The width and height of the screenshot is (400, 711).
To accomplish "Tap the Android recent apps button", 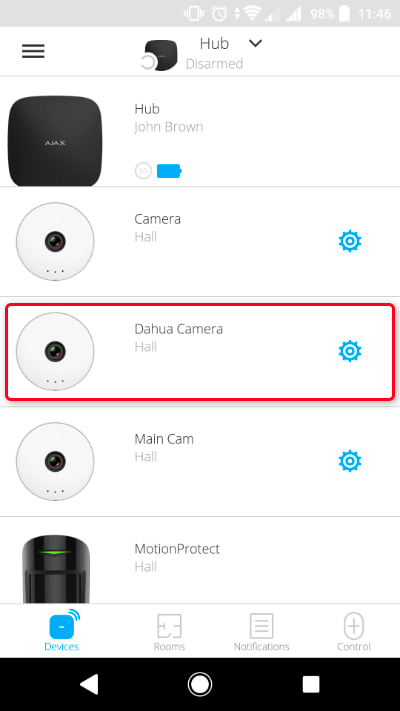I will point(311,684).
